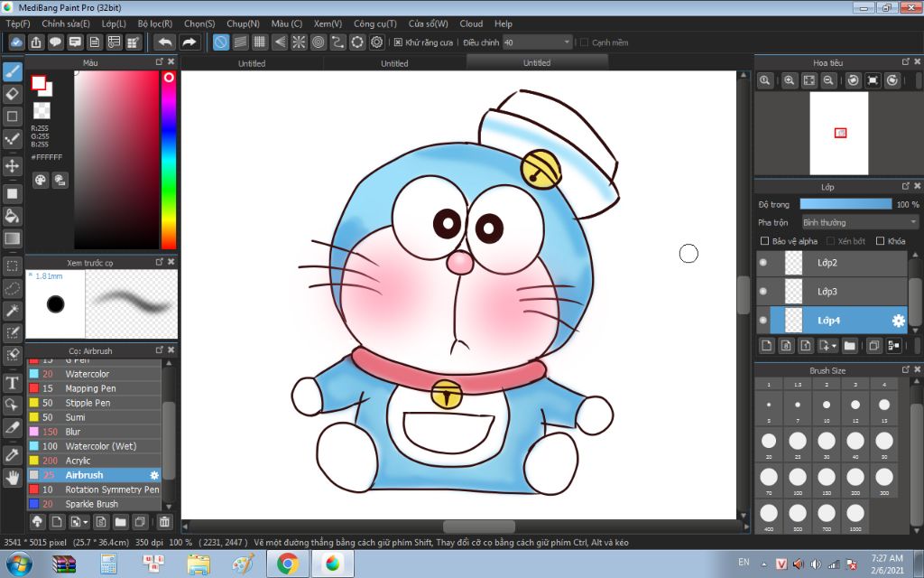Select the Mapping Pen brush
Screen dimensions: 924x578
(x=94, y=388)
